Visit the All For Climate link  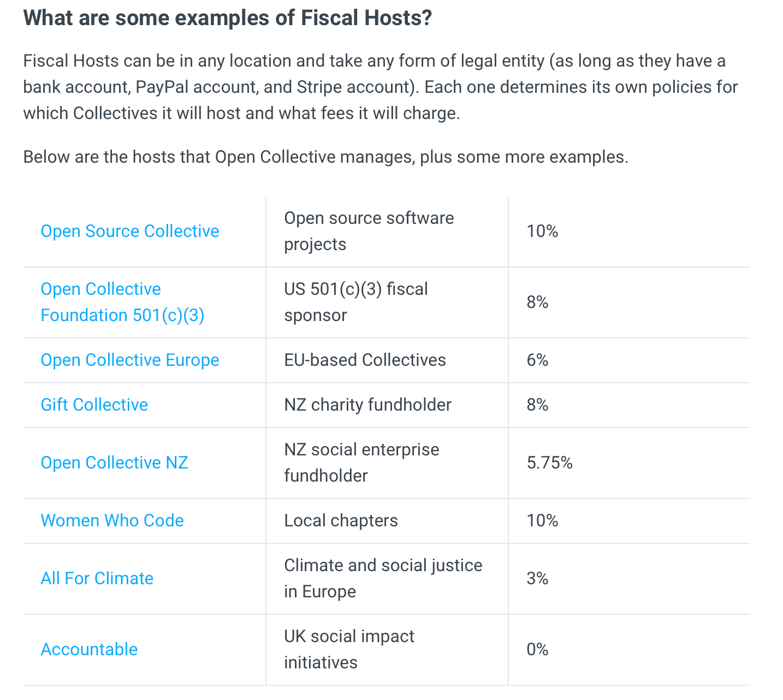click(x=97, y=578)
